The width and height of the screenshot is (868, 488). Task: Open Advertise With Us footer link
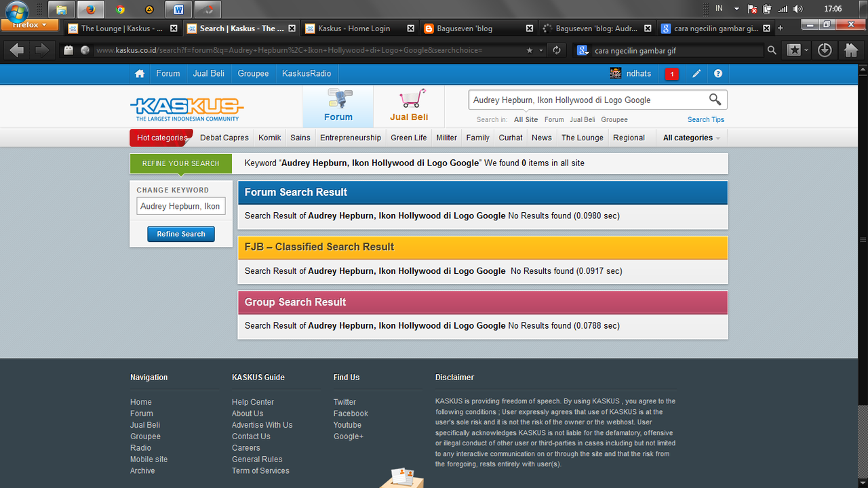(262, 426)
